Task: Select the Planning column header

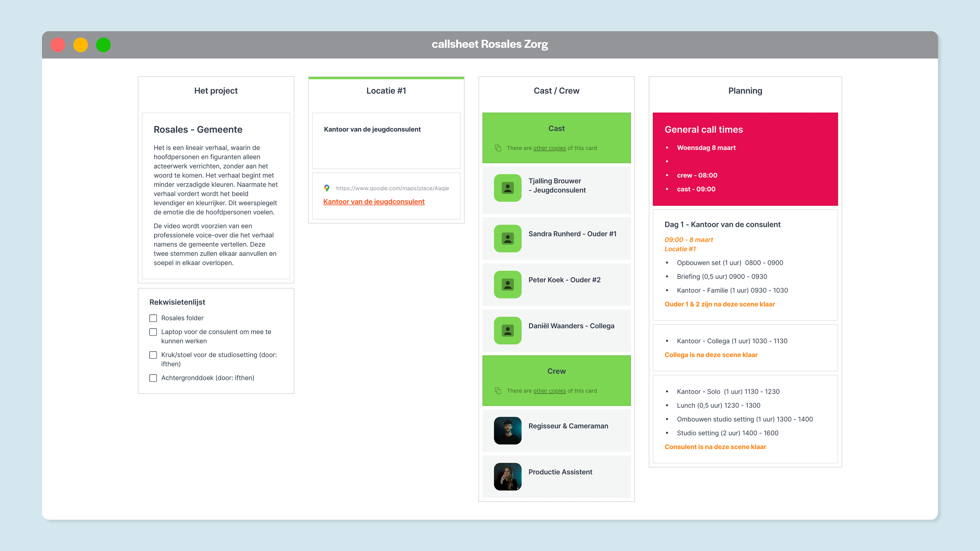Action: 745,91
